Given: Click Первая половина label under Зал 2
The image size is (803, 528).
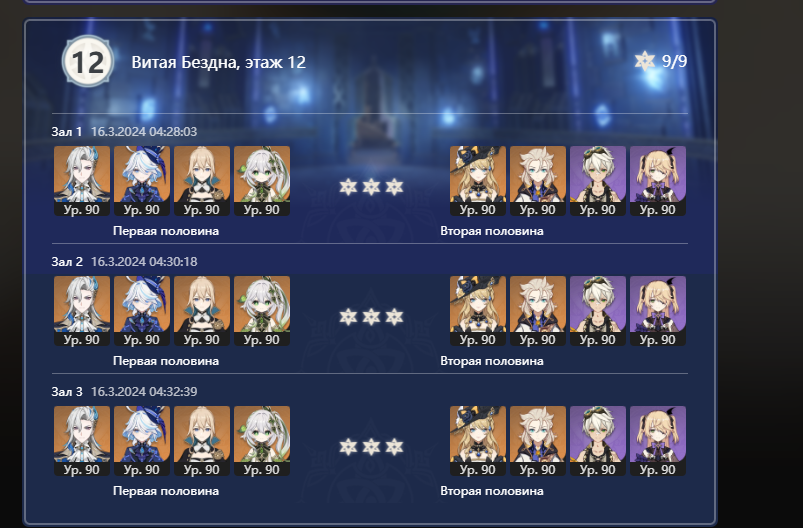Looking at the screenshot, I should tap(166, 361).
